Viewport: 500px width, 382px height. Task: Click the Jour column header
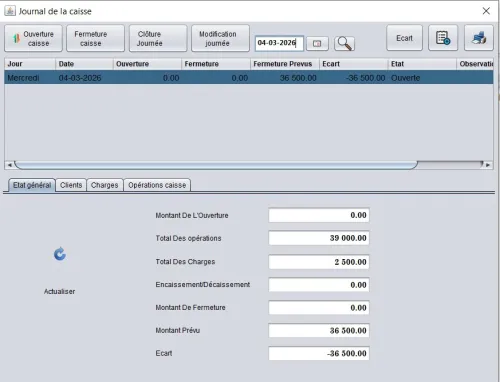point(30,64)
